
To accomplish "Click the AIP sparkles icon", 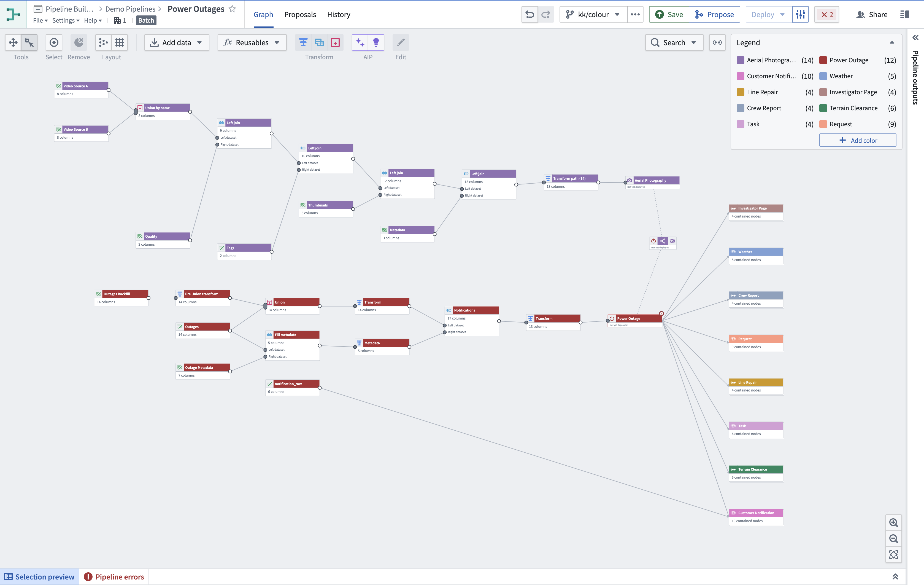I will click(360, 43).
